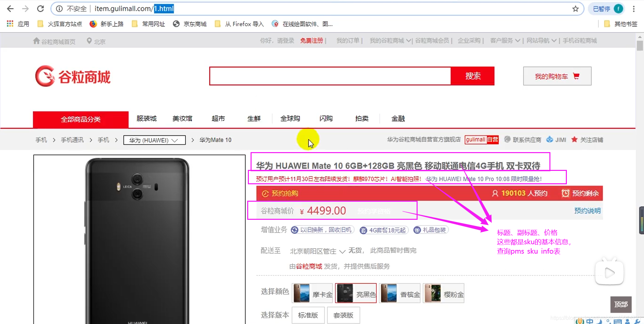Click the red 搜索 button
Image resolution: width=644 pixels, height=324 pixels.
point(473,76)
